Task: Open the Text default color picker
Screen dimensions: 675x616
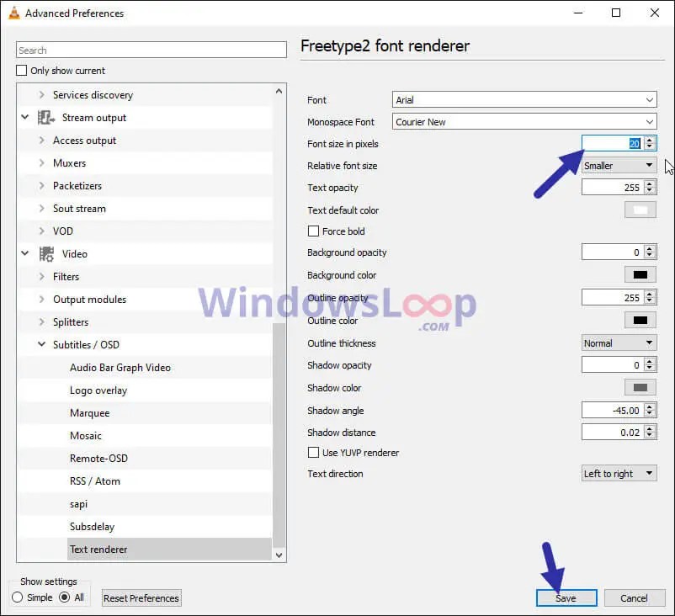Action: point(640,210)
